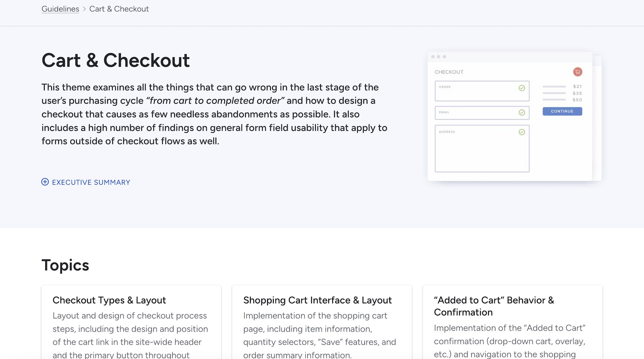Click the $50 price in the mockup
The width and height of the screenshot is (644, 359).
[x=577, y=100]
